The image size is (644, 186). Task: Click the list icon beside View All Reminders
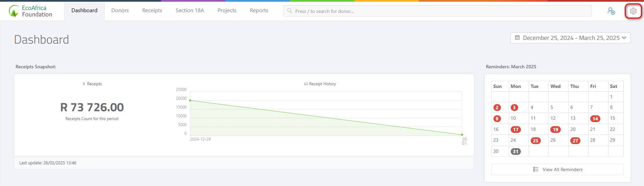tap(536, 169)
